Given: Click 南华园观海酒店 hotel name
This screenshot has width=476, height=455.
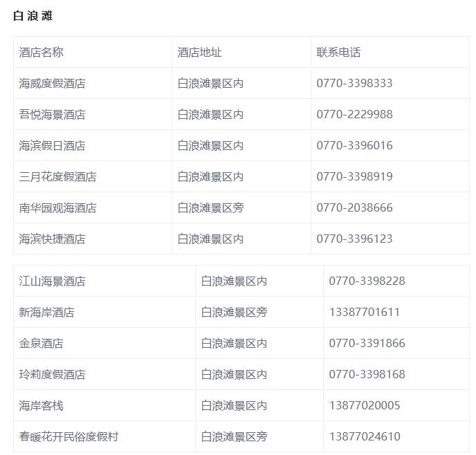Looking at the screenshot, I should [x=57, y=208].
